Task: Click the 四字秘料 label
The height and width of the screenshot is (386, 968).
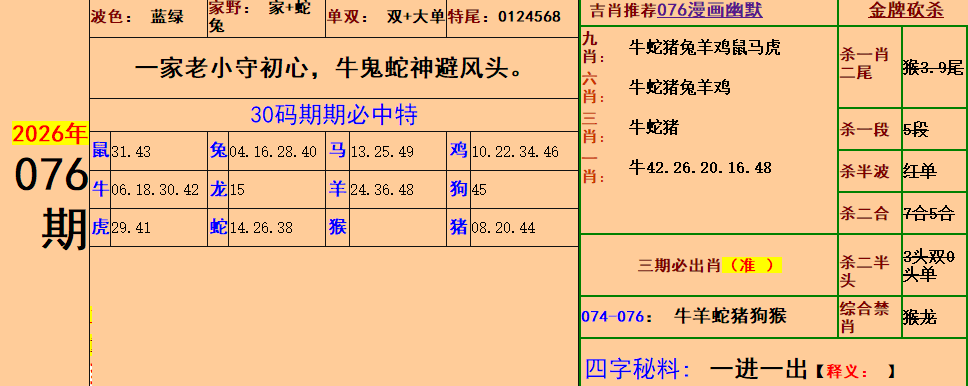Action: 638,368
